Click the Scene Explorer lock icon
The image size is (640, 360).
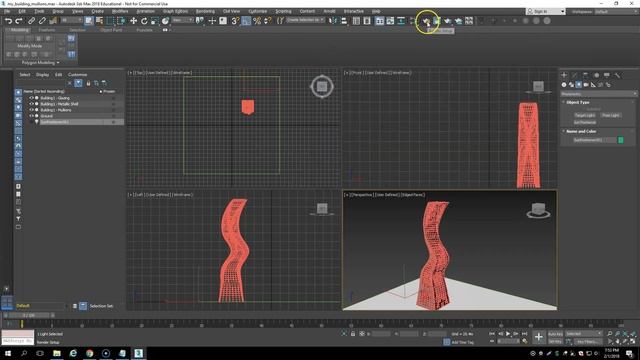click(x=88, y=83)
